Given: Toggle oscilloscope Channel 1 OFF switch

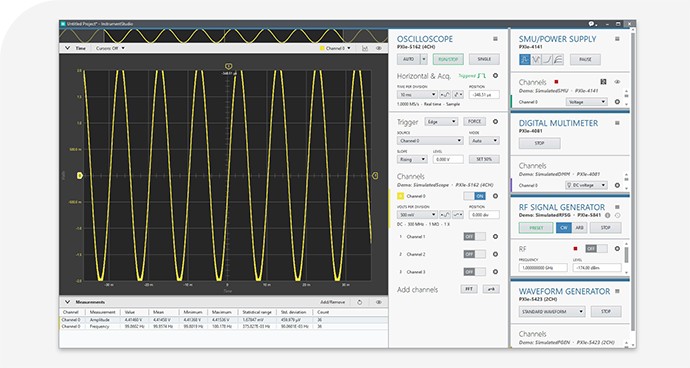Looking at the screenshot, I should click(475, 236).
